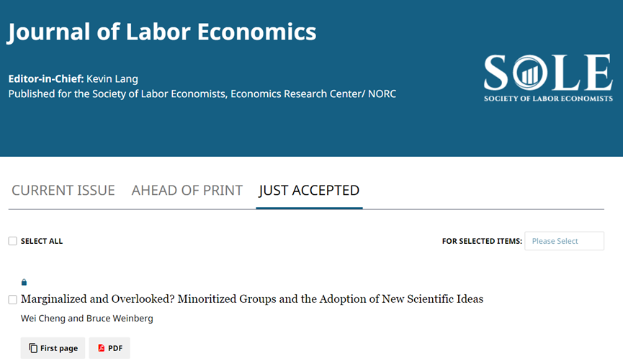Image resolution: width=623 pixels, height=364 pixels.
Task: Check the box beside the Marginalized and Overlooked article
Action: click(12, 299)
